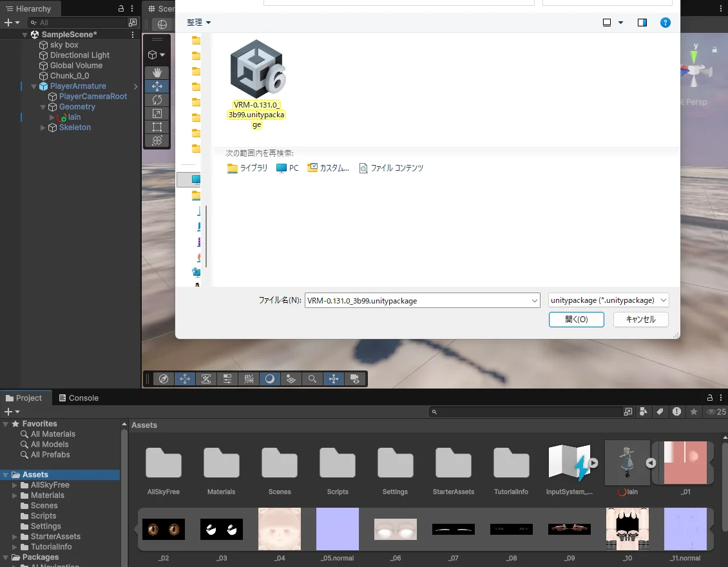Select the Rotate tool in scene toolbar
The width and height of the screenshot is (728, 567).
point(157,100)
